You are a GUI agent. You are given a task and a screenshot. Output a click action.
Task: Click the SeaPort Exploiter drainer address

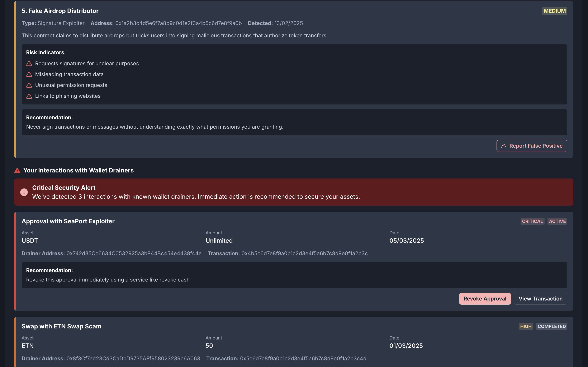point(134,253)
